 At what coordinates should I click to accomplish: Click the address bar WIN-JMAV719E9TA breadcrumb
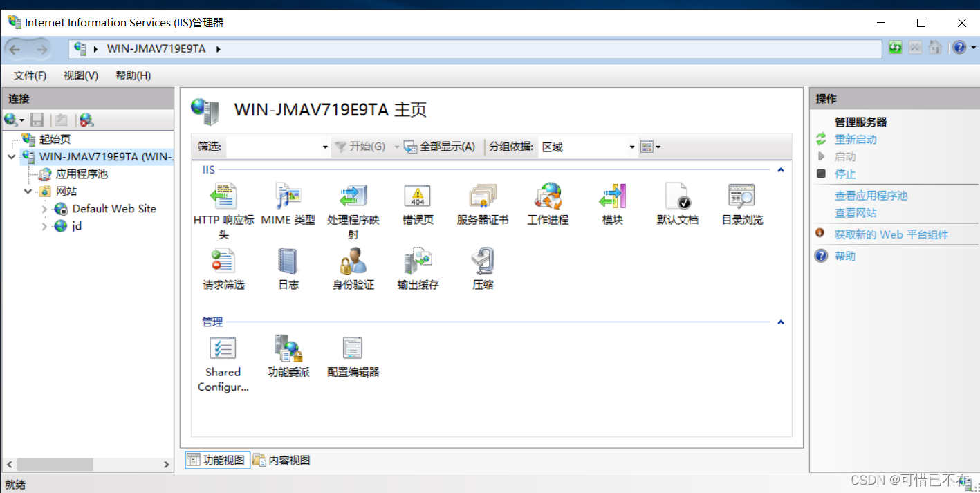156,49
